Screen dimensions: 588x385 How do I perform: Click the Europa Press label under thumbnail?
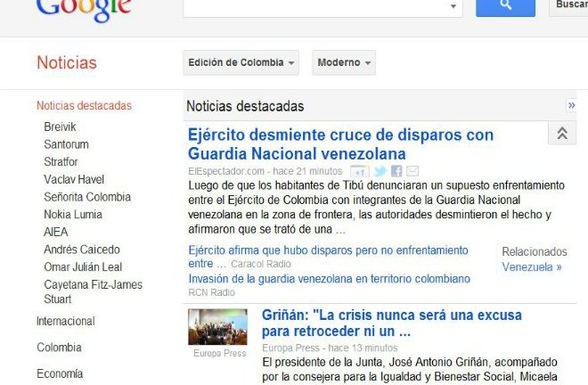coord(220,354)
